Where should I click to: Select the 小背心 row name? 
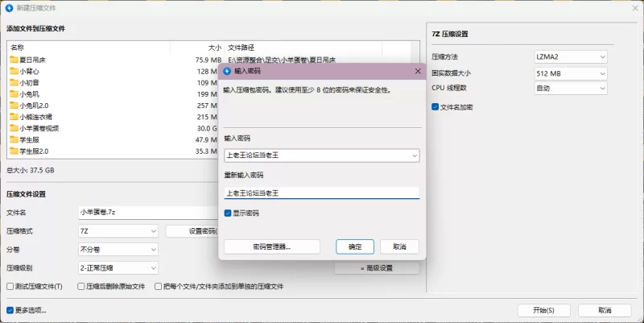(x=29, y=72)
